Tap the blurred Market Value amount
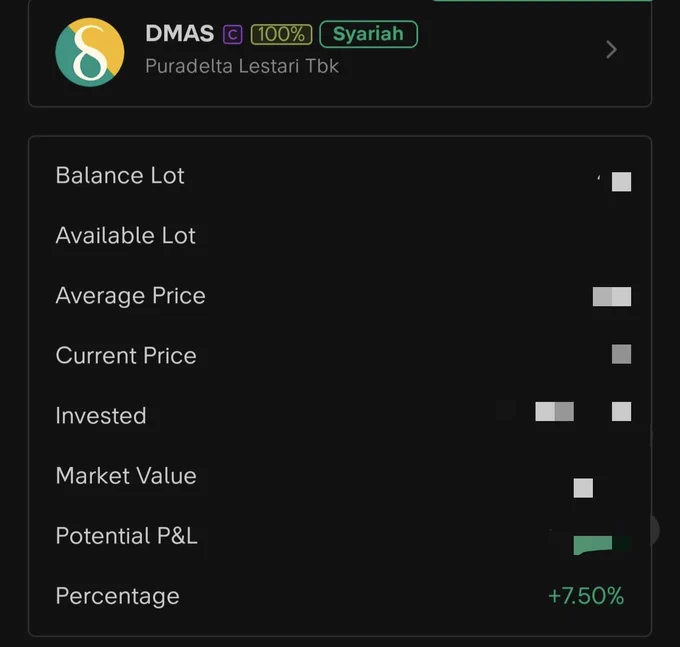The image size is (680, 647). click(583, 488)
